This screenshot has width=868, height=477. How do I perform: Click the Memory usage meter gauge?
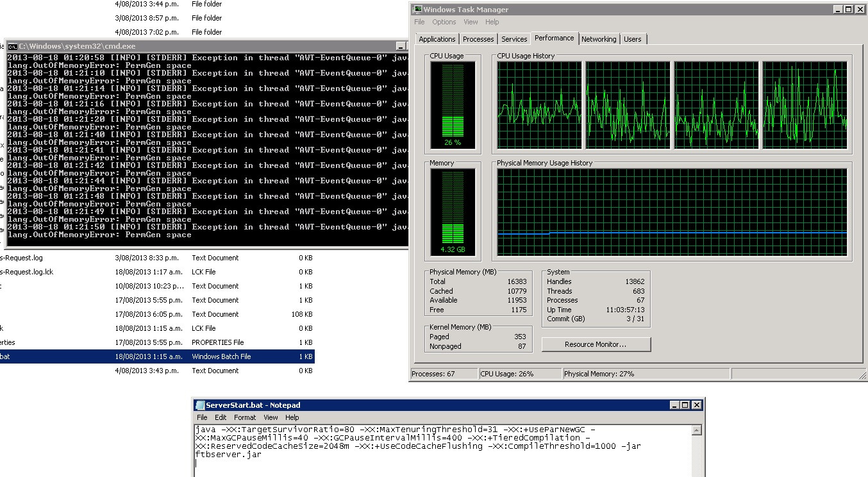(x=453, y=212)
